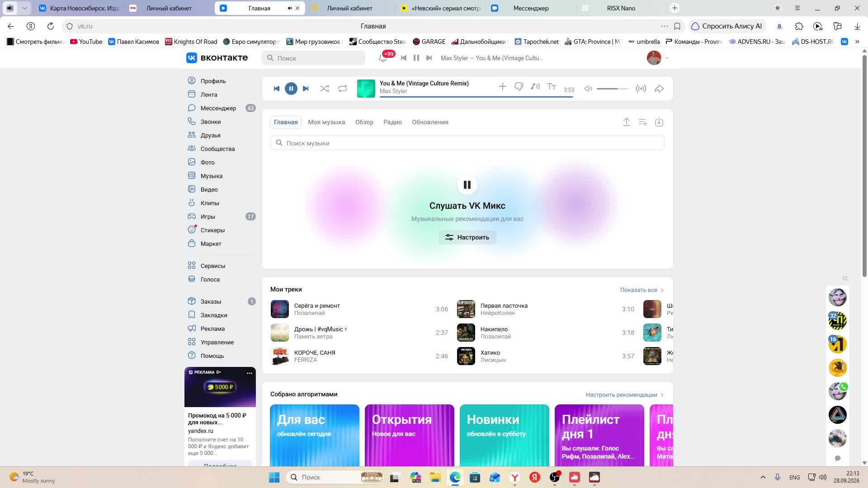Toggle broadcasting music to status
The height and width of the screenshot is (488, 868).
point(641,89)
